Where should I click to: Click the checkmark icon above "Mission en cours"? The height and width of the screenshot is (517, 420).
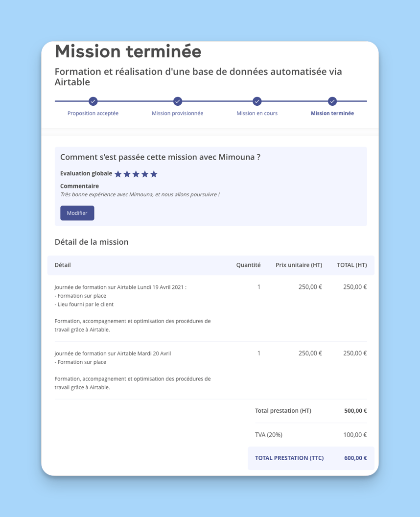257,101
